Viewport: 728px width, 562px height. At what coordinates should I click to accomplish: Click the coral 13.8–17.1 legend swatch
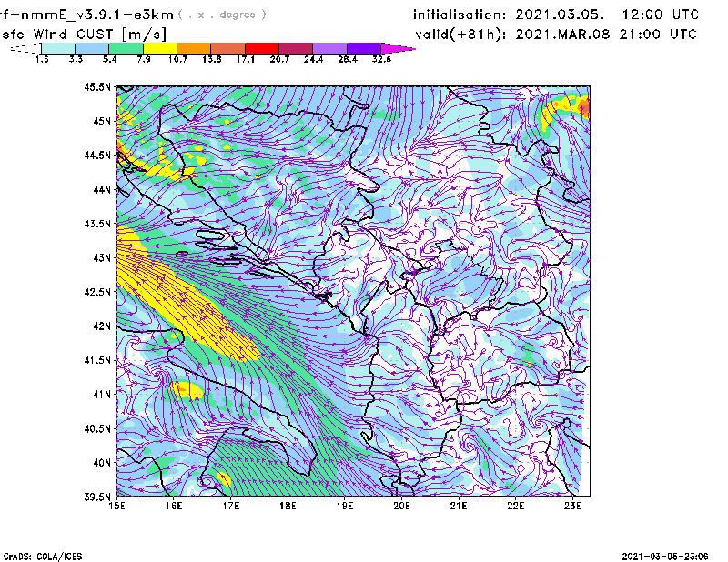click(x=228, y=48)
